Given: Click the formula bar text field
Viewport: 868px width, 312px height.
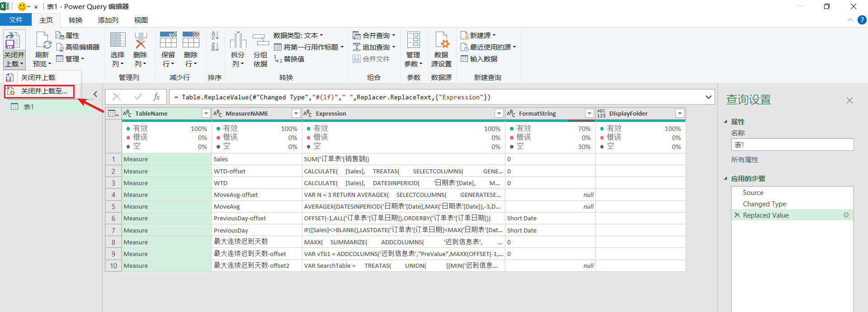Looking at the screenshot, I should pyautogui.click(x=437, y=97).
